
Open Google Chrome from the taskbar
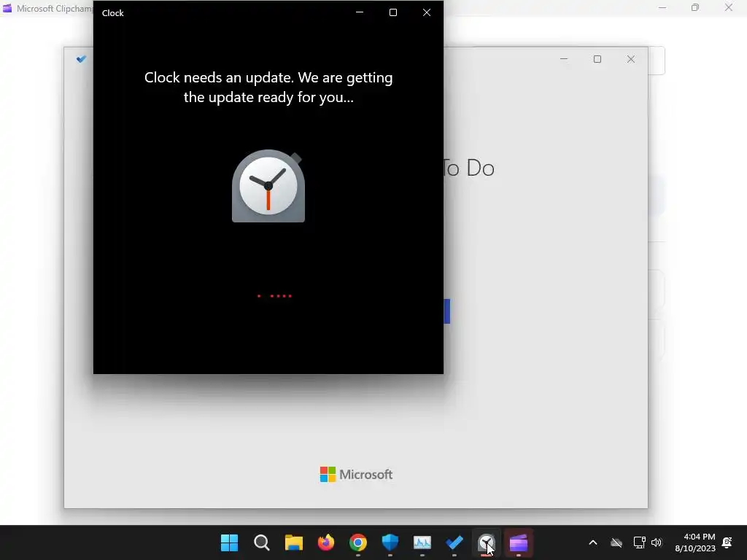pyautogui.click(x=357, y=542)
